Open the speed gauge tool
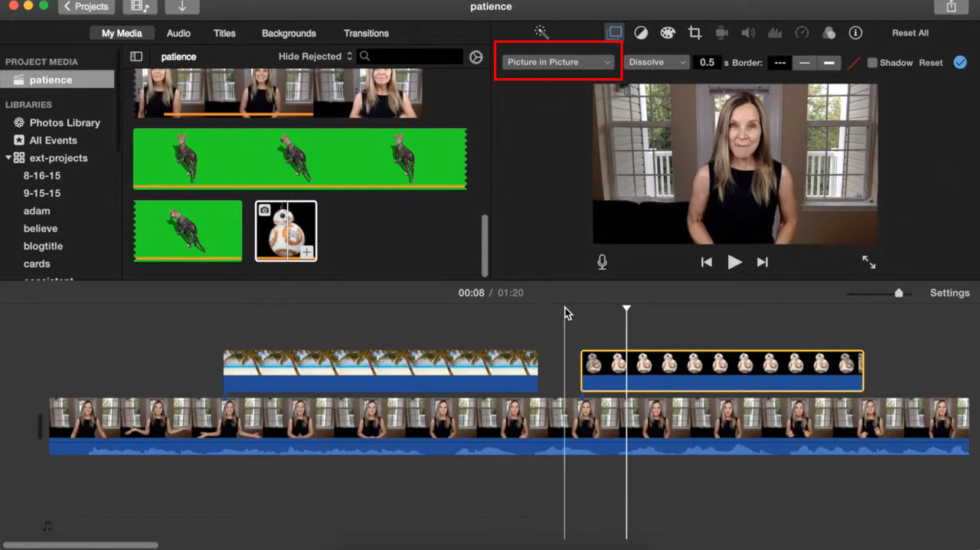This screenshot has height=550, width=980. pos(802,33)
